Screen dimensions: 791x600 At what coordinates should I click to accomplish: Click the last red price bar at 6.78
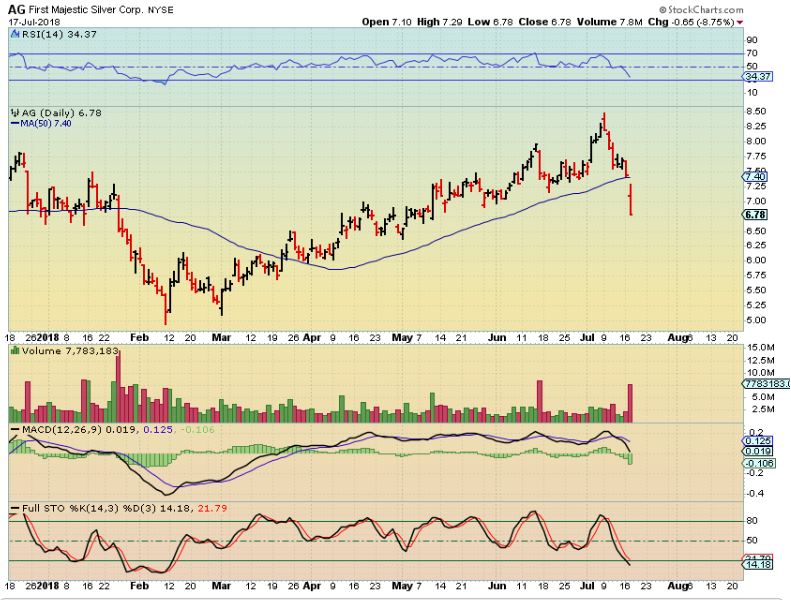tap(631, 200)
